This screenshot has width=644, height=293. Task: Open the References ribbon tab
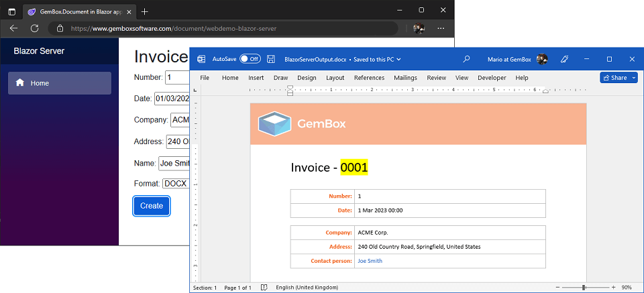point(369,78)
